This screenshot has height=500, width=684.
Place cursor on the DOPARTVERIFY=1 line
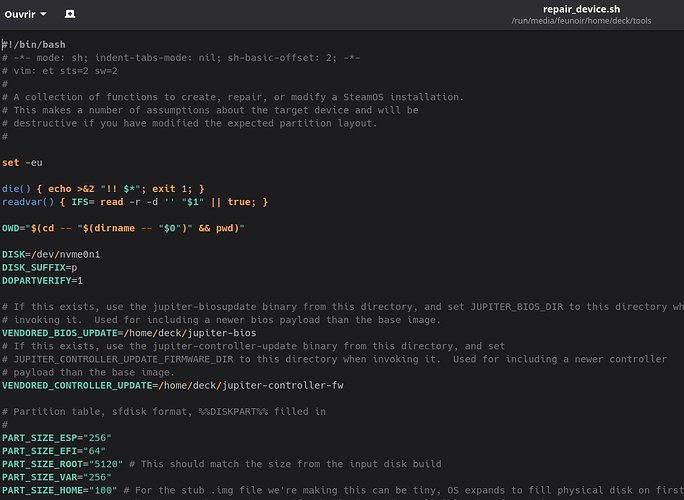(x=42, y=280)
